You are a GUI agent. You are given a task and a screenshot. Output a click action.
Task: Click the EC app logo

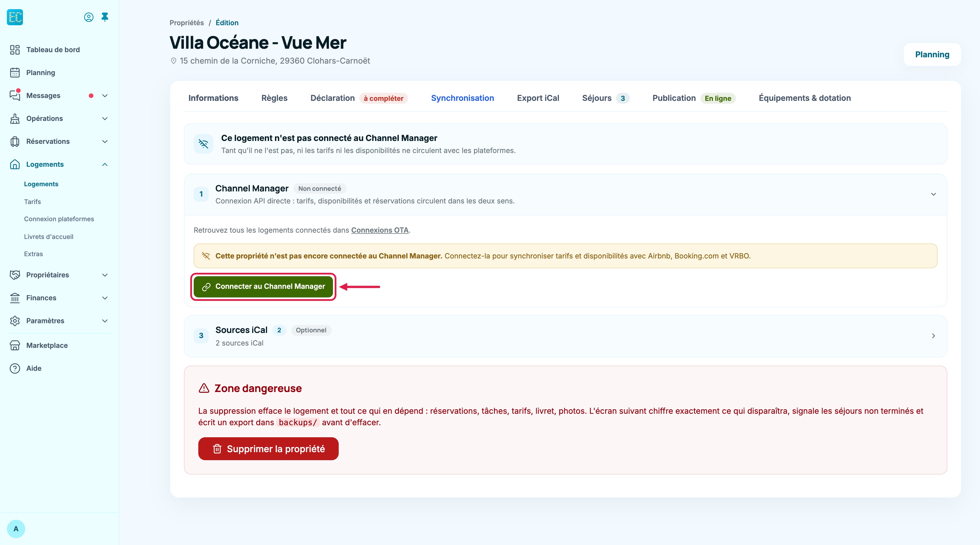[15, 17]
